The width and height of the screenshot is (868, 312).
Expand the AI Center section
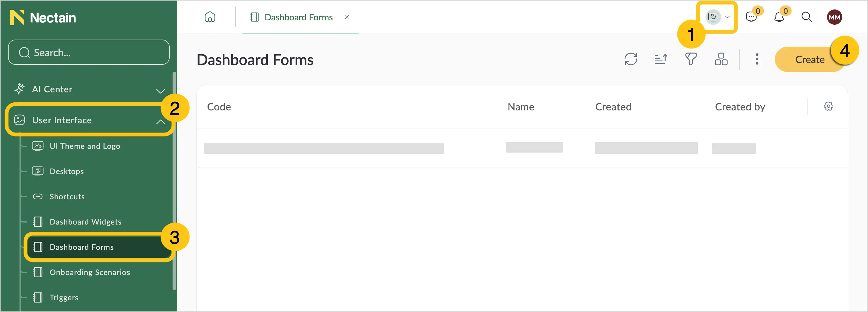pos(161,90)
